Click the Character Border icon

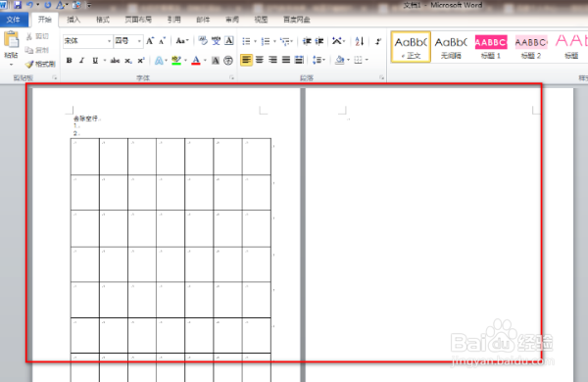coord(229,40)
